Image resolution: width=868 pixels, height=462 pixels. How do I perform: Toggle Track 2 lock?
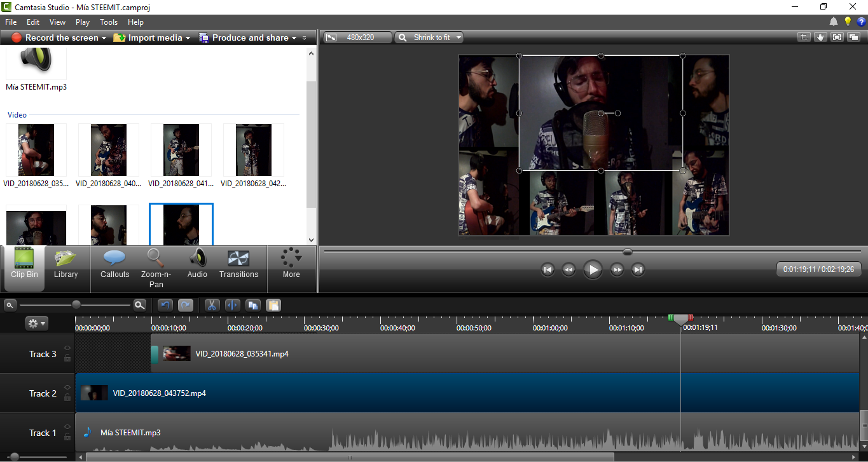[67, 398]
